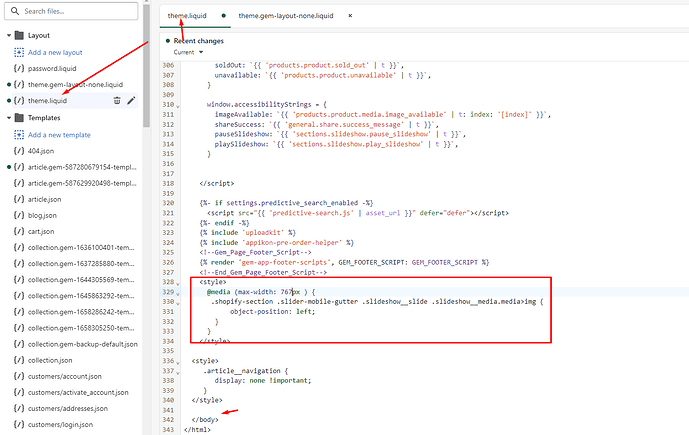
Task: Collapse the Layout folder section
Action: pos(8,35)
